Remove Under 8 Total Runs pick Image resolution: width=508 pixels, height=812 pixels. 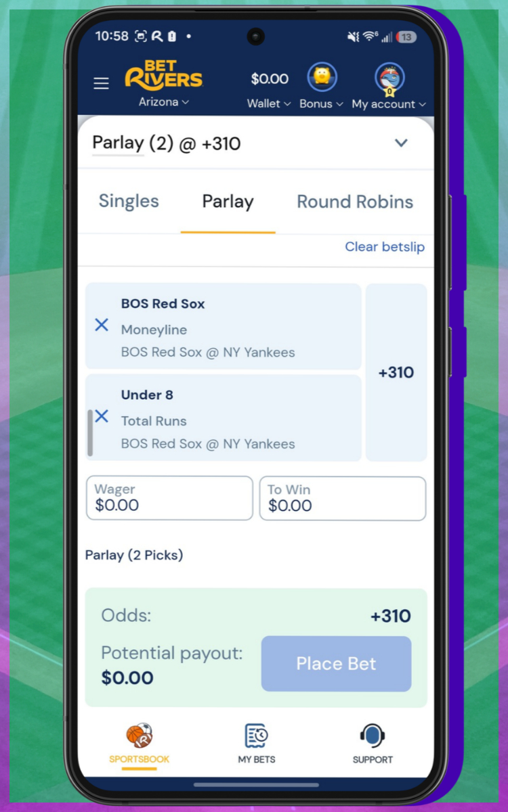102,416
